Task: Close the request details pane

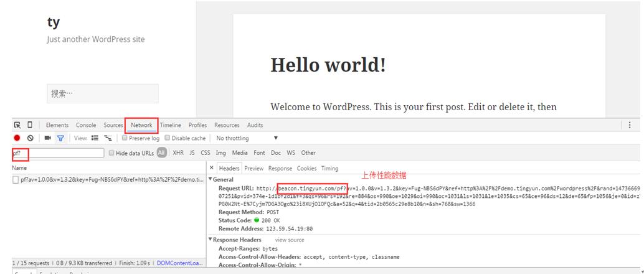Action: 212,168
